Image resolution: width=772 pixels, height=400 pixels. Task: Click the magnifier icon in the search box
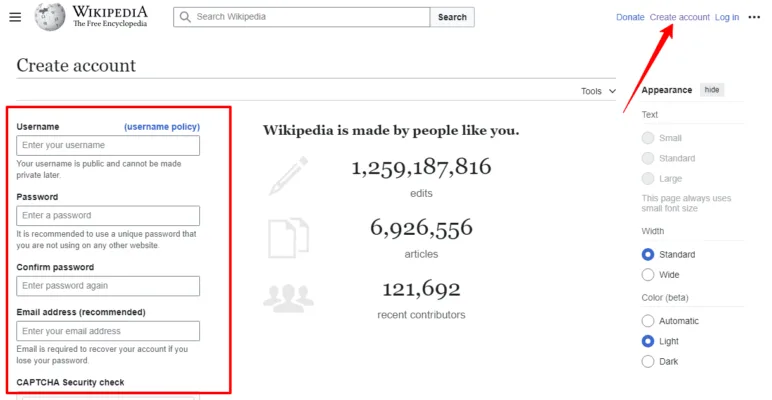185,17
